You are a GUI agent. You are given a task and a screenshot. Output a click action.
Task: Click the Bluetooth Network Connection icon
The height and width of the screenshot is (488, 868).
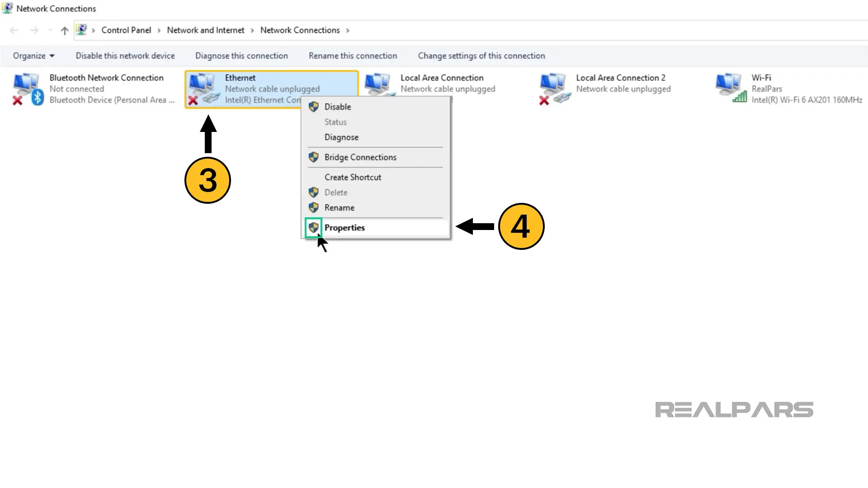point(28,88)
